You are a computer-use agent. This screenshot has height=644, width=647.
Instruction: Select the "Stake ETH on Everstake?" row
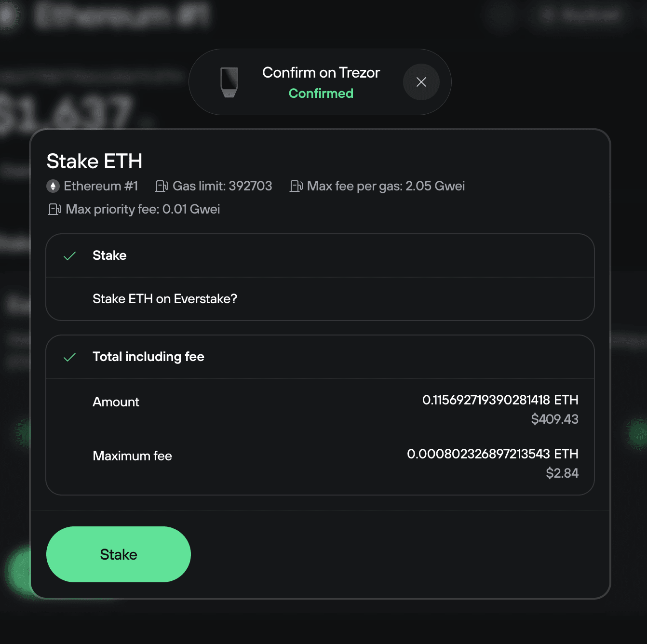tap(165, 299)
